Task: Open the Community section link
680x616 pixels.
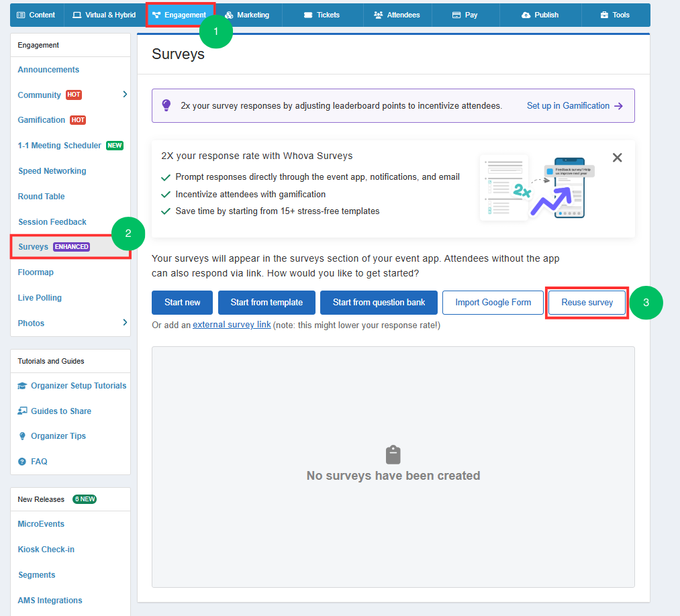Action: tap(39, 95)
